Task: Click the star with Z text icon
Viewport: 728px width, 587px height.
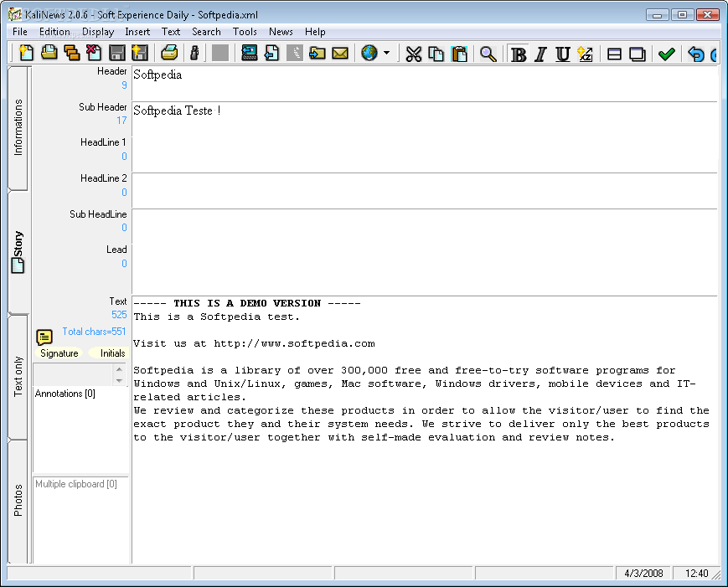Action: click(585, 54)
